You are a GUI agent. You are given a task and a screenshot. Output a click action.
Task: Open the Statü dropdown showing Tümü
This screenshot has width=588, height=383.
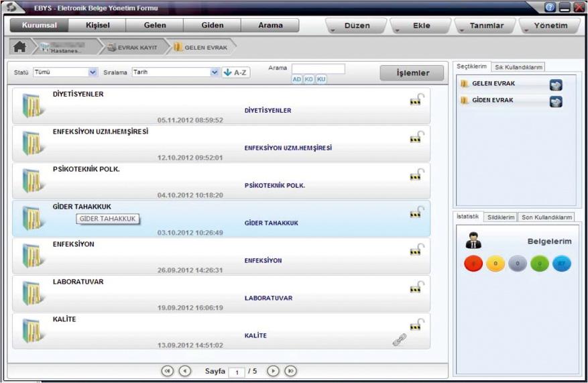[65, 72]
